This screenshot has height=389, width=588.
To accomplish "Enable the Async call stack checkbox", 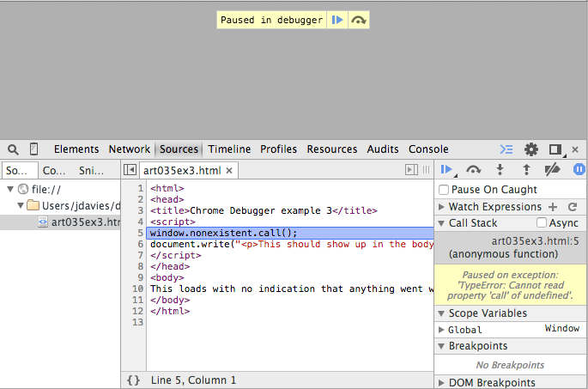I will (541, 222).
